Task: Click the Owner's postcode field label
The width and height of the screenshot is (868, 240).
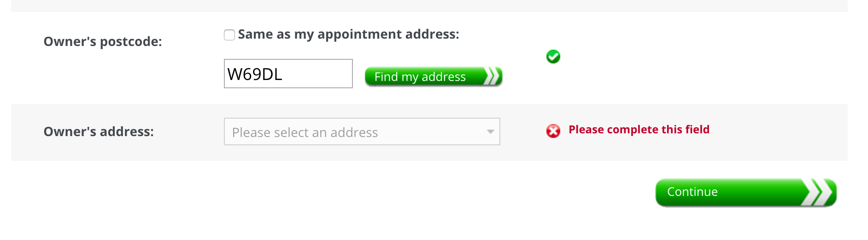Action: pyautogui.click(x=103, y=42)
